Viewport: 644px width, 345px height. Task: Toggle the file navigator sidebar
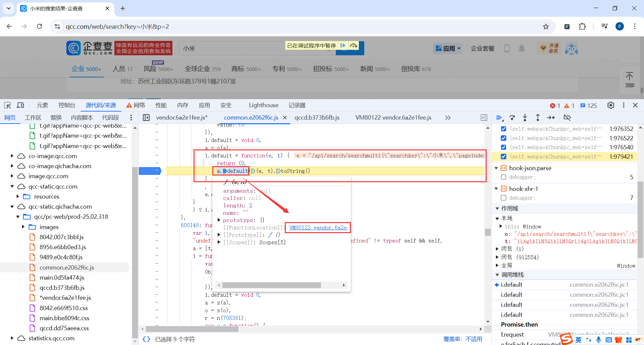coord(146,118)
